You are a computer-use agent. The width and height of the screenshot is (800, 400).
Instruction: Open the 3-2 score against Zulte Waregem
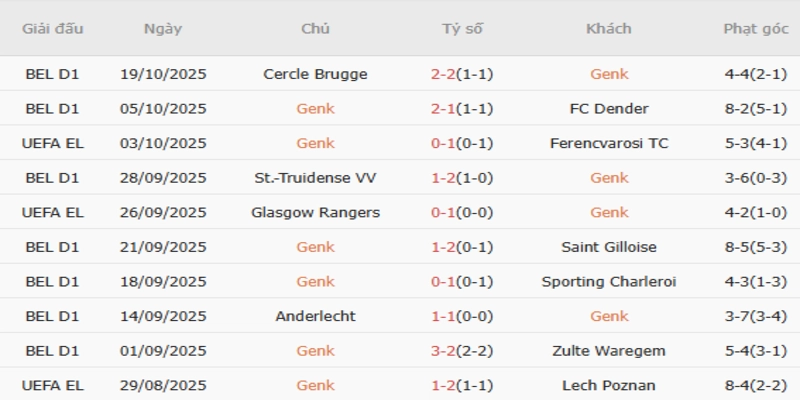443,351
